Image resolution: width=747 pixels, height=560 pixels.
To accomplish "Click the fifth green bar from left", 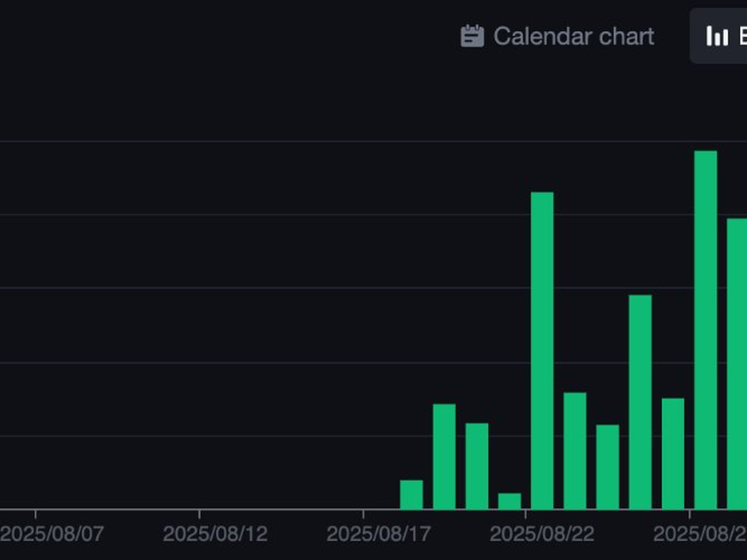I will tap(542, 350).
